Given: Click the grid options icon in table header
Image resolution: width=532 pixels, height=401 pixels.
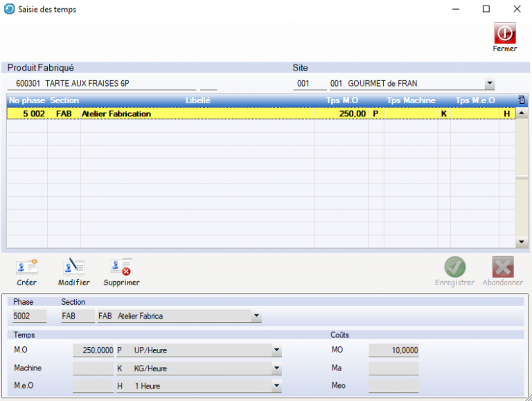Looking at the screenshot, I should (x=522, y=100).
